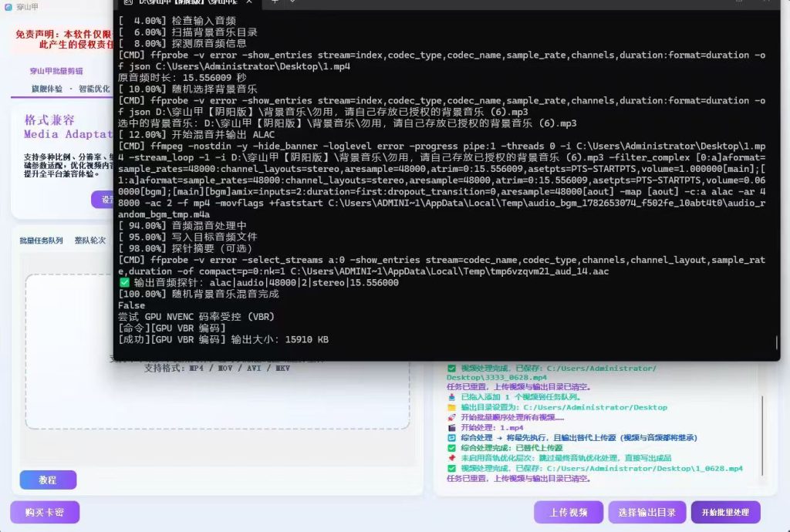
Task: Click the loop icon beside 综合处理
Action: (x=451, y=438)
